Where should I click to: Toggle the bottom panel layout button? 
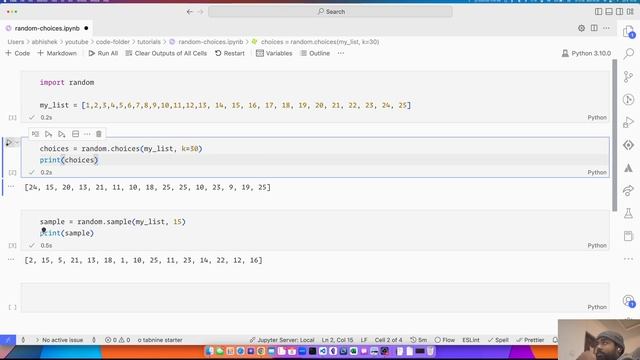pyautogui.click(x=609, y=11)
